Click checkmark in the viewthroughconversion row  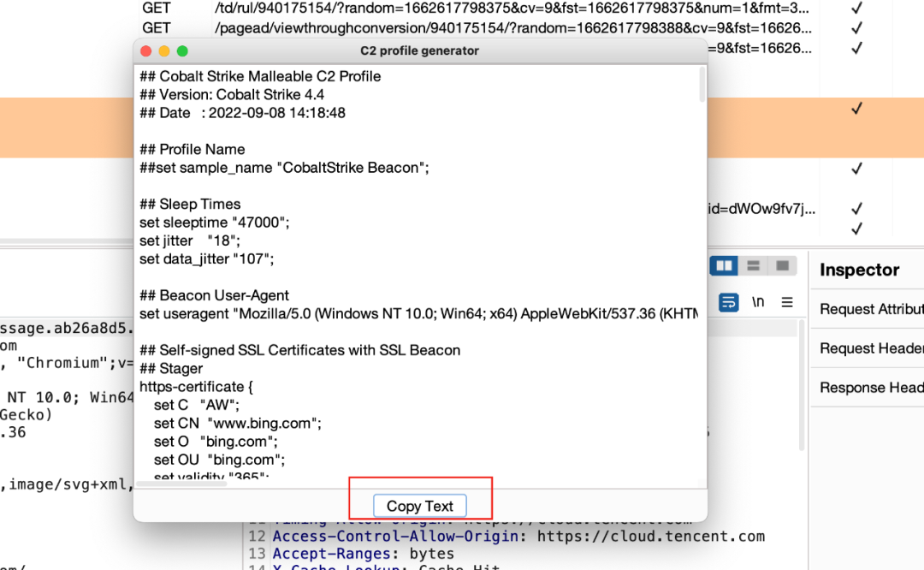pyautogui.click(x=856, y=27)
